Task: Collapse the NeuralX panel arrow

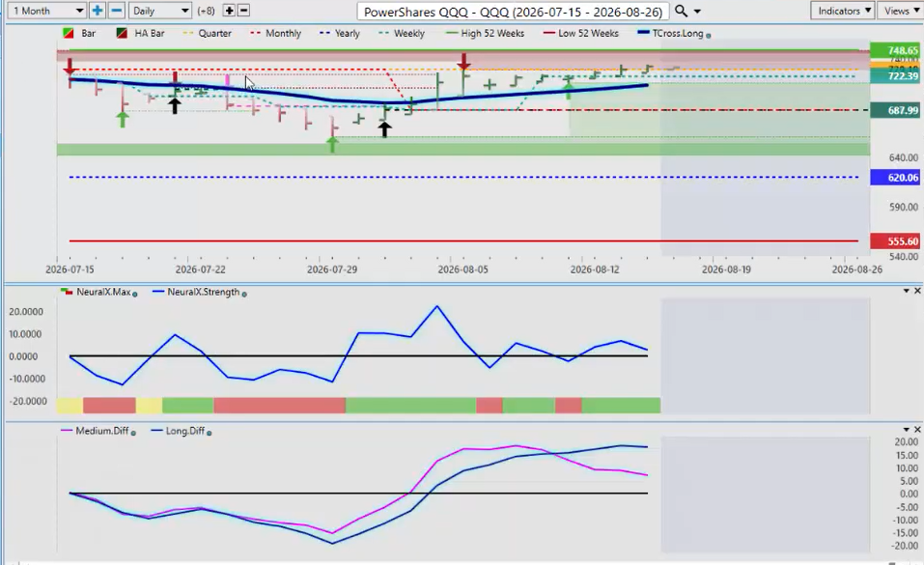Action: click(907, 291)
